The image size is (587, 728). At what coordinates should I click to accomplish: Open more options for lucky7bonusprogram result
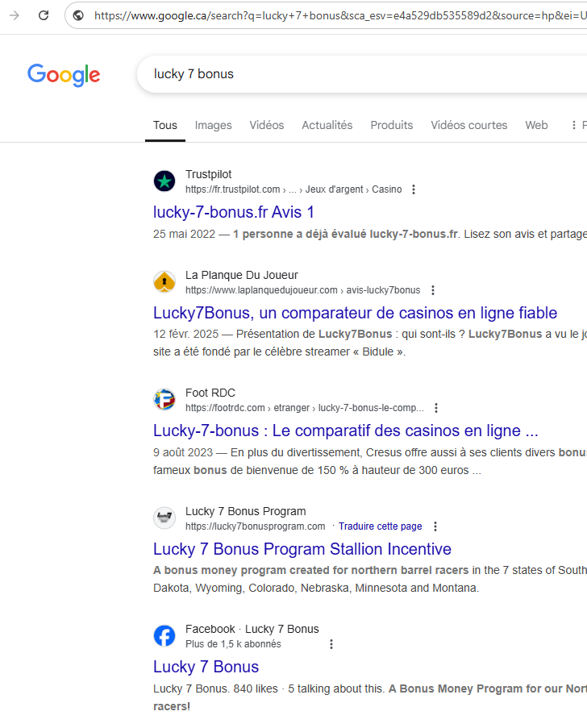[435, 526]
